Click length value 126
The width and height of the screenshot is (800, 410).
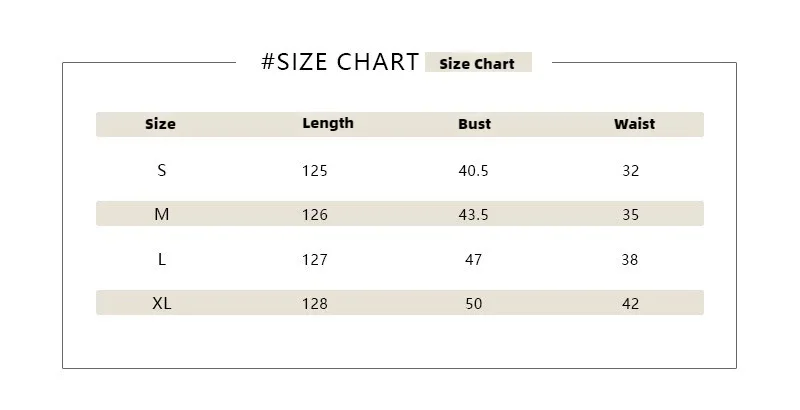pos(315,215)
